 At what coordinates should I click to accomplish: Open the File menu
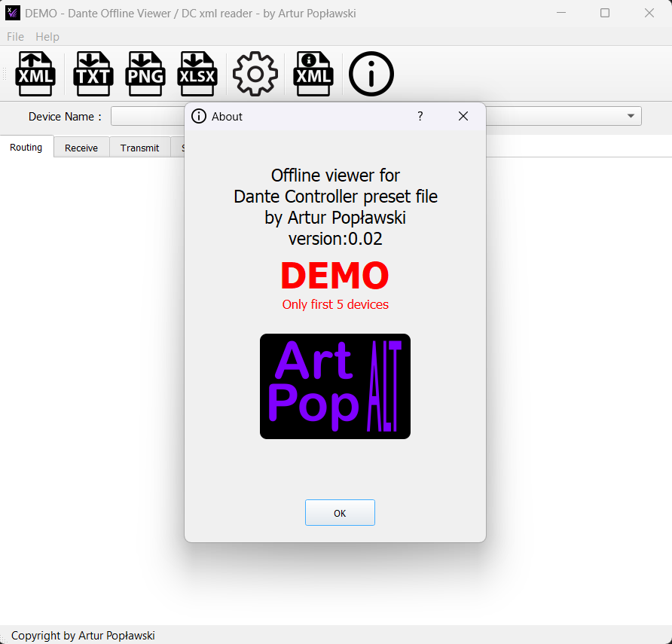[x=15, y=37]
